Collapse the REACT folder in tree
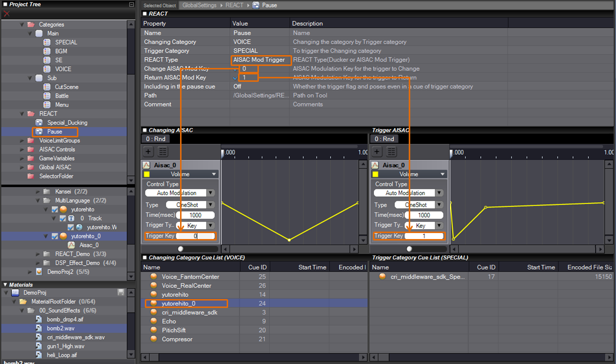The image size is (616, 364). tap(22, 114)
